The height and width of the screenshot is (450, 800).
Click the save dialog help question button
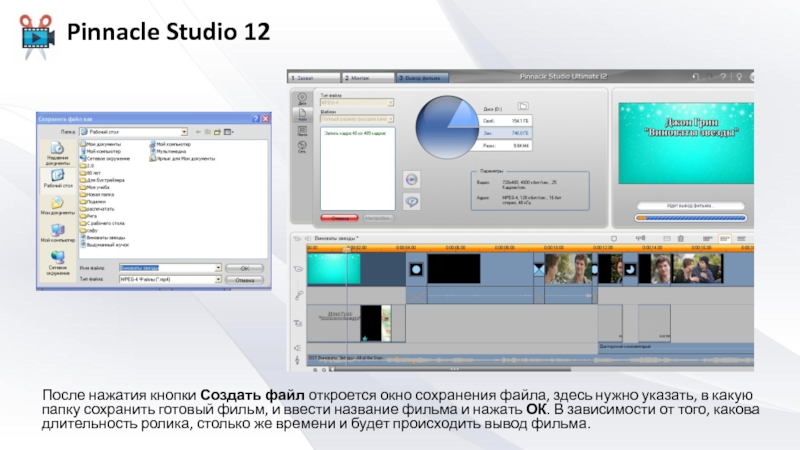click(256, 118)
